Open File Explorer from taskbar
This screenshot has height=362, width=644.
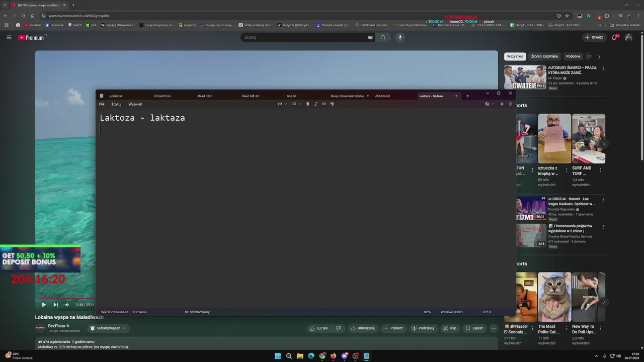coord(300,356)
